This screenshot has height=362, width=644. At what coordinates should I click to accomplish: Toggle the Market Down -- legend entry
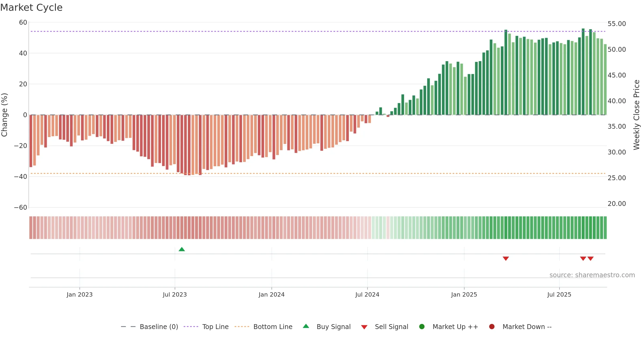tap(520, 327)
